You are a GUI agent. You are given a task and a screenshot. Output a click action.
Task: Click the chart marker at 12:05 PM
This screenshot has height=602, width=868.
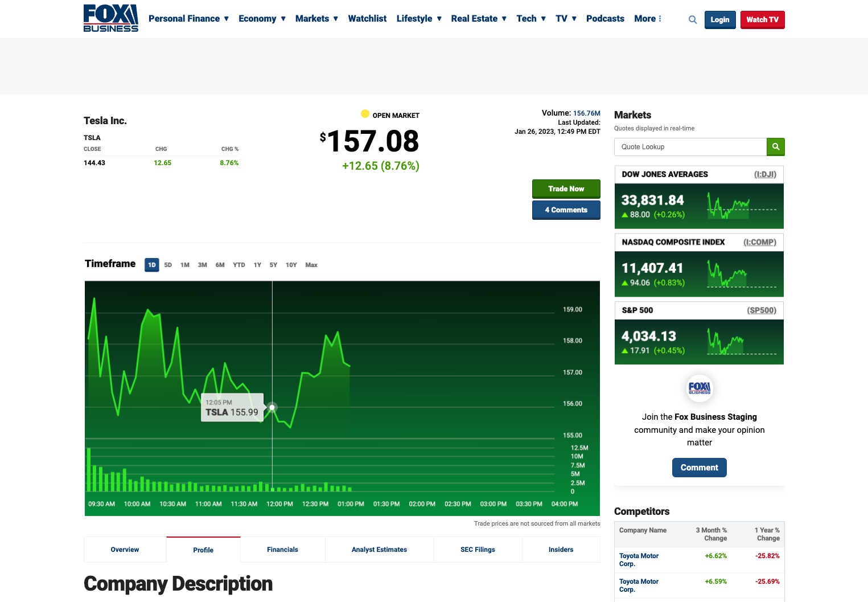pyautogui.click(x=272, y=407)
